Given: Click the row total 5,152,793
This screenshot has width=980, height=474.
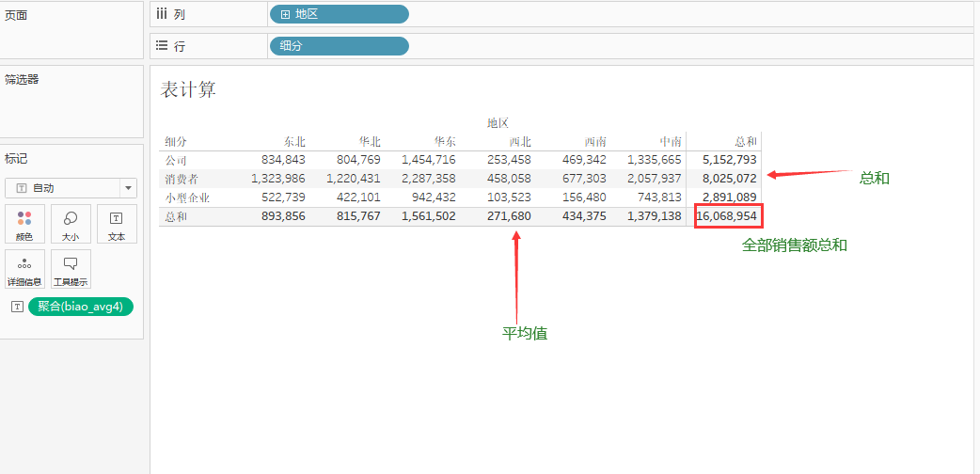Looking at the screenshot, I should point(730,160).
